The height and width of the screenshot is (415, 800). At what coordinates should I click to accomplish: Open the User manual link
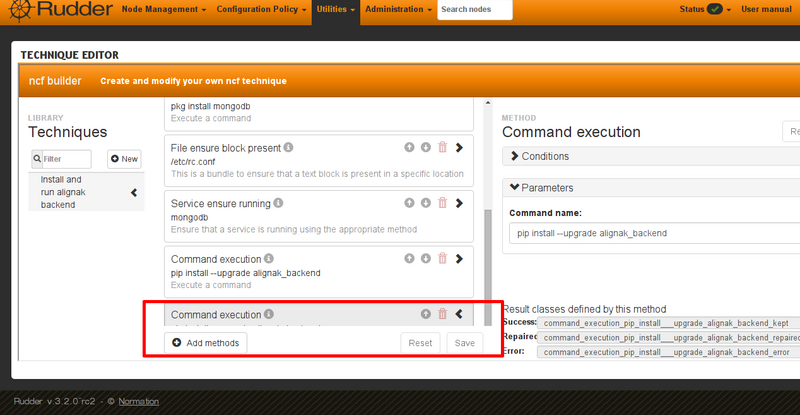click(766, 9)
